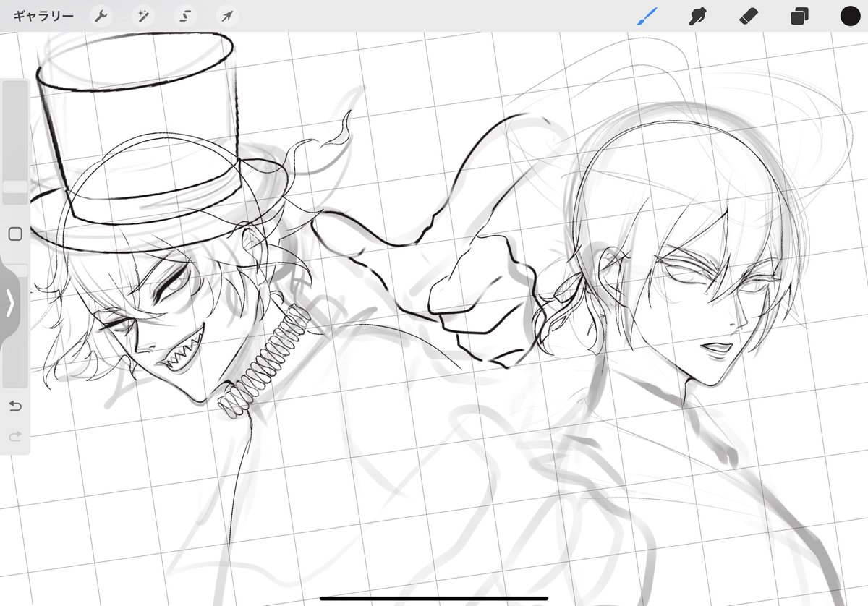Click the brush opacity slider track
This screenshot has height=606, width=868.
click(x=15, y=325)
